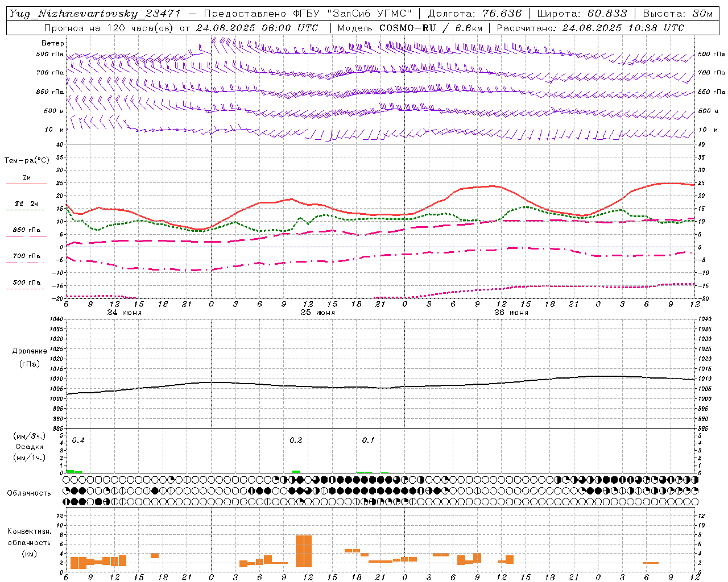Click the 26 июня date label
728x582 pixels.
coord(511,313)
